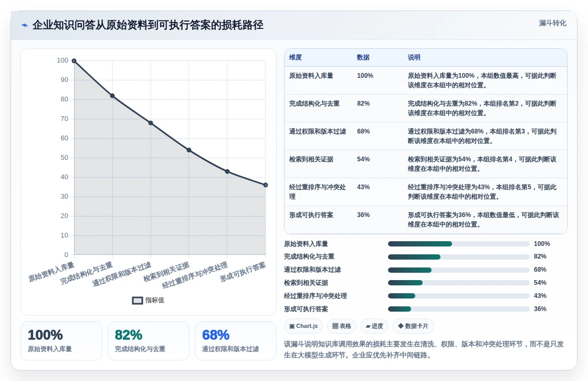This screenshot has height=381, width=588.
Task: Click the 完成结构化与去重 progress bar
Action: click(459, 257)
